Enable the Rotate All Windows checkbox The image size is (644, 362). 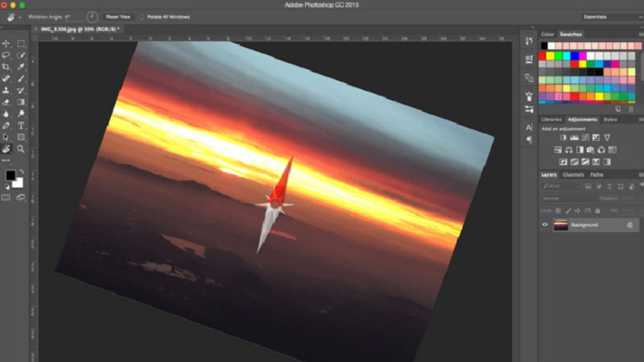[x=142, y=16]
